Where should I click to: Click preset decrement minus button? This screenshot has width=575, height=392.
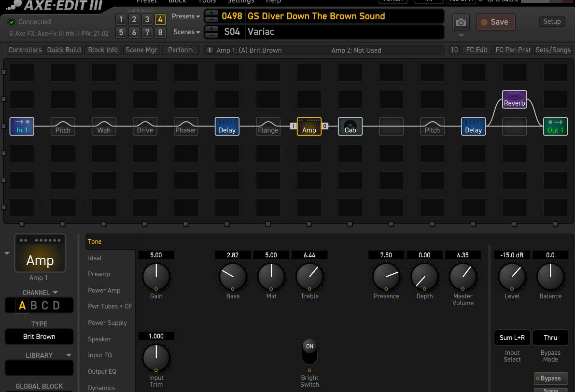[x=211, y=19]
